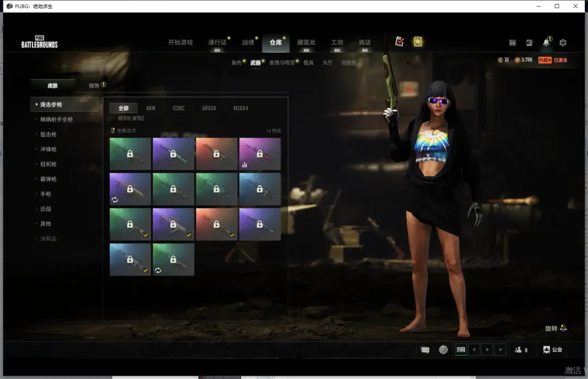Screen dimensions: 588x379
Task: Click the round globe icon in bottom bar
Action: (443, 350)
